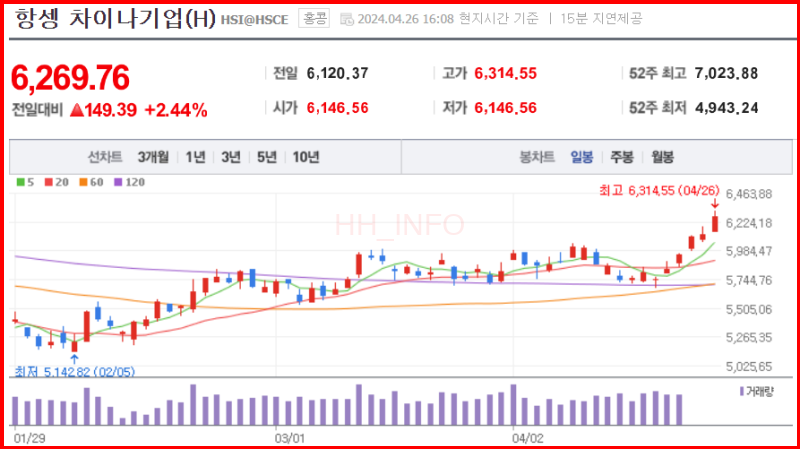Screen dimensions: 800x449
Task: Click the 항셍 차이나기업(H) title
Action: (x=115, y=19)
